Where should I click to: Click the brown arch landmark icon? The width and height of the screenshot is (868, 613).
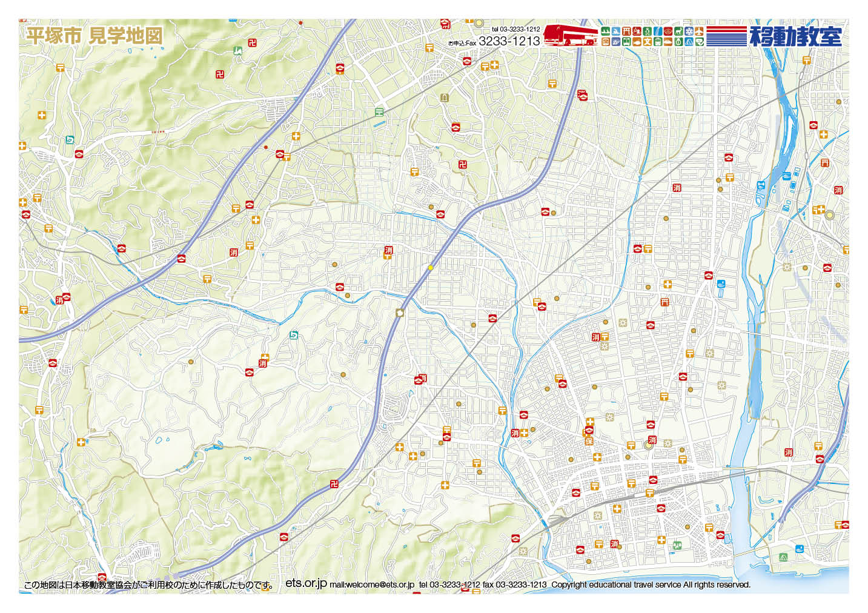coord(445,97)
